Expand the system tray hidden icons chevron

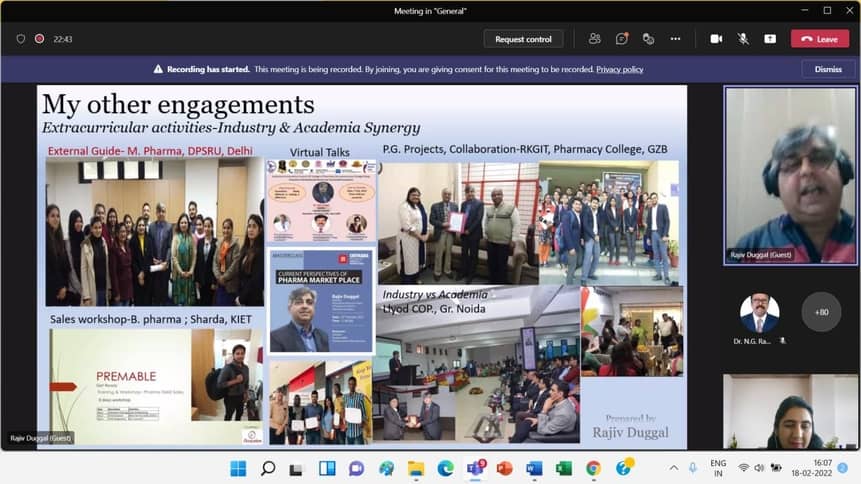click(x=694, y=468)
